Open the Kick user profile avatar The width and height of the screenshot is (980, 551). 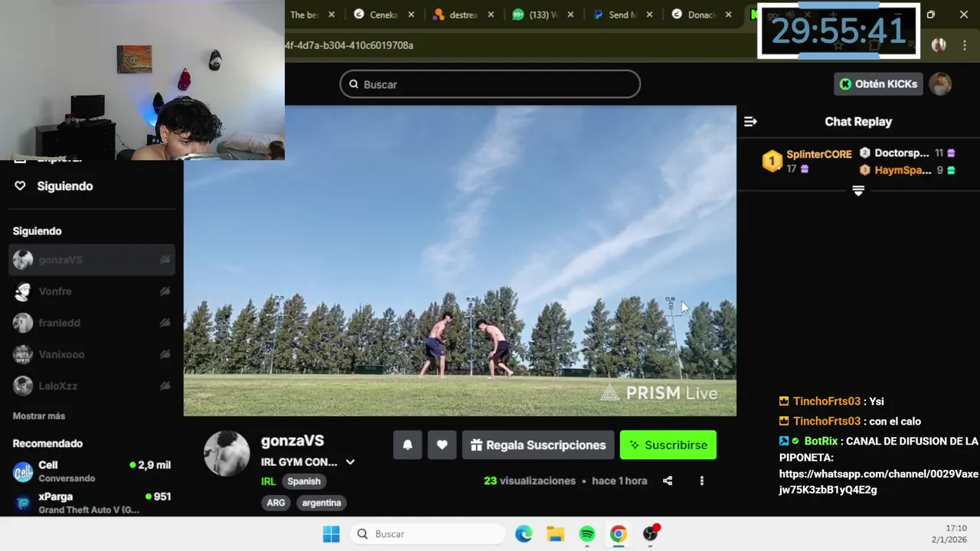click(940, 84)
